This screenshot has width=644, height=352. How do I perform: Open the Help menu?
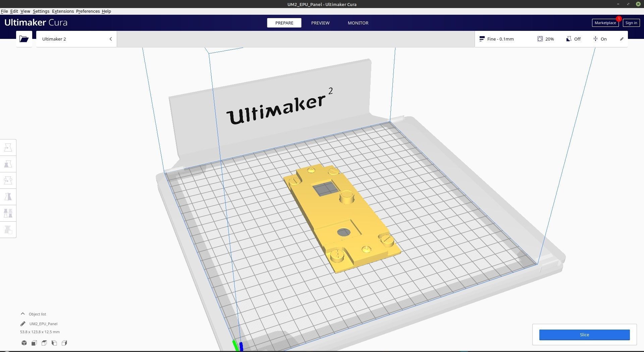[x=106, y=11]
